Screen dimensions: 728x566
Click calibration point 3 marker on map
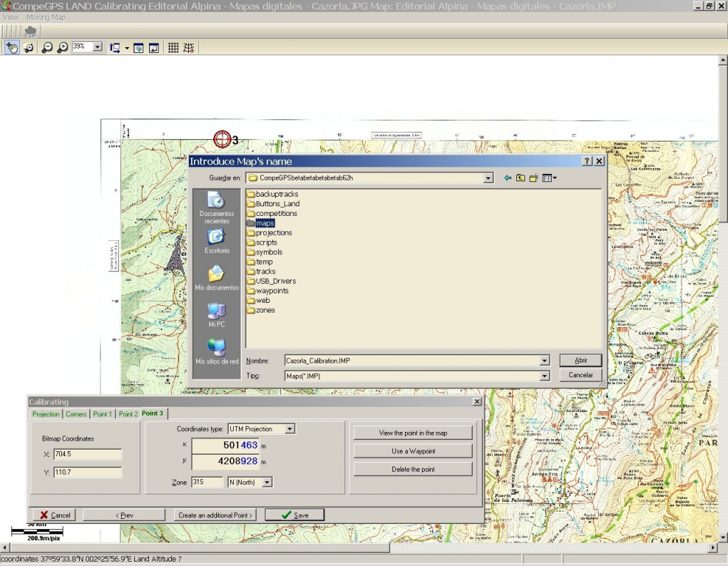pos(222,139)
